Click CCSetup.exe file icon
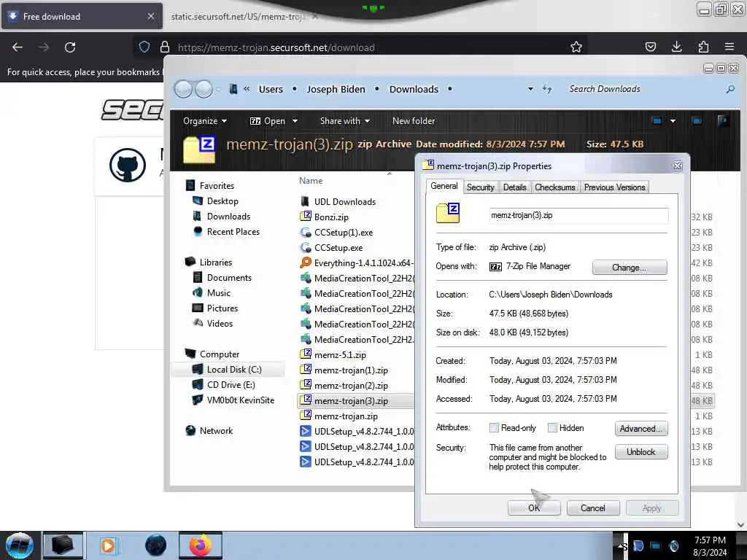 (306, 248)
